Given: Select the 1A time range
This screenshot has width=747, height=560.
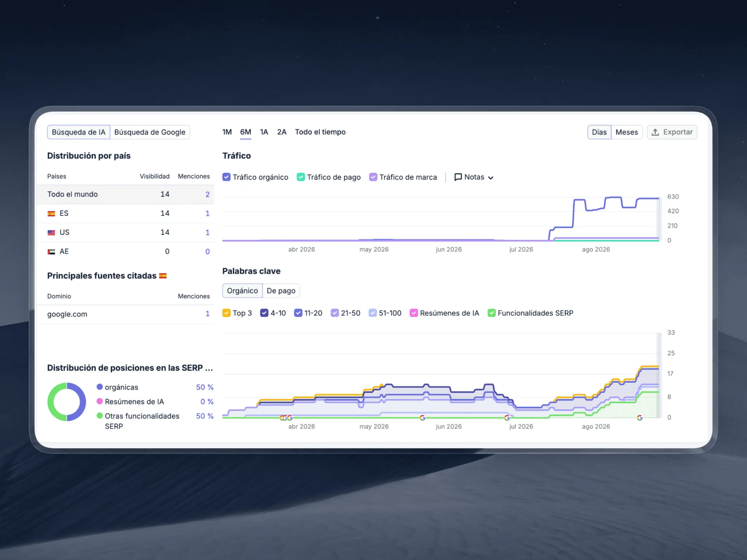Looking at the screenshot, I should [x=264, y=132].
